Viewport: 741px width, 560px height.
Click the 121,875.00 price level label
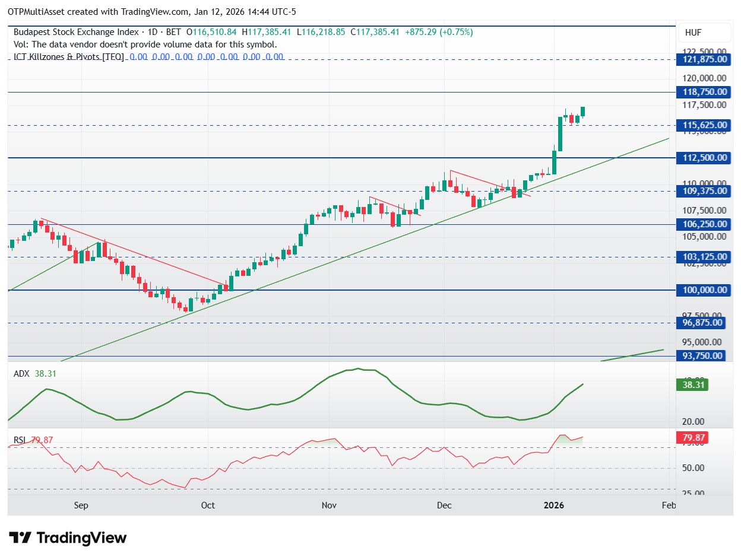tap(704, 59)
